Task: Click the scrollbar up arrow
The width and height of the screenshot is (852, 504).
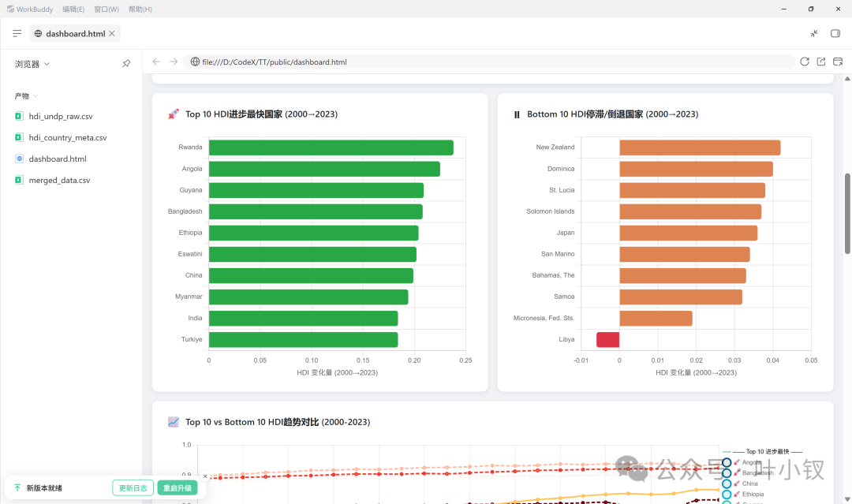Action: 847,79
